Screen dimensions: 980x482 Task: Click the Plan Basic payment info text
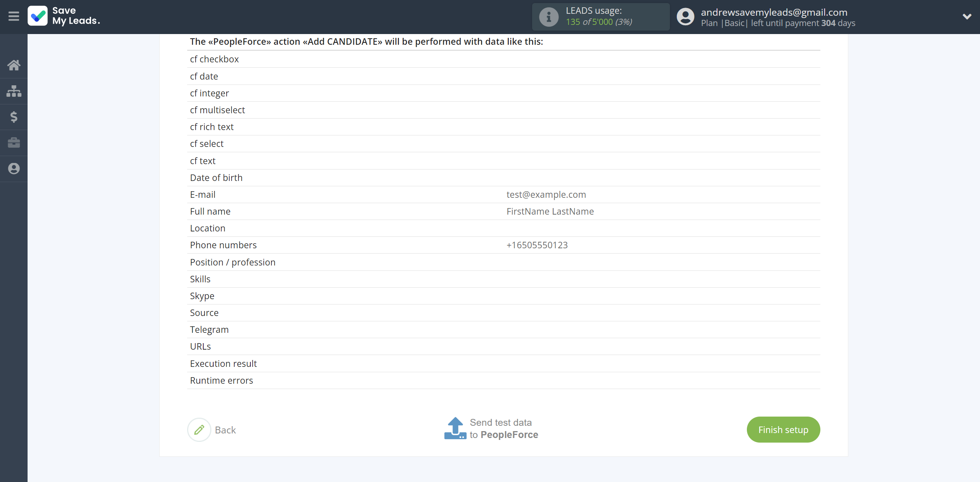click(x=778, y=23)
